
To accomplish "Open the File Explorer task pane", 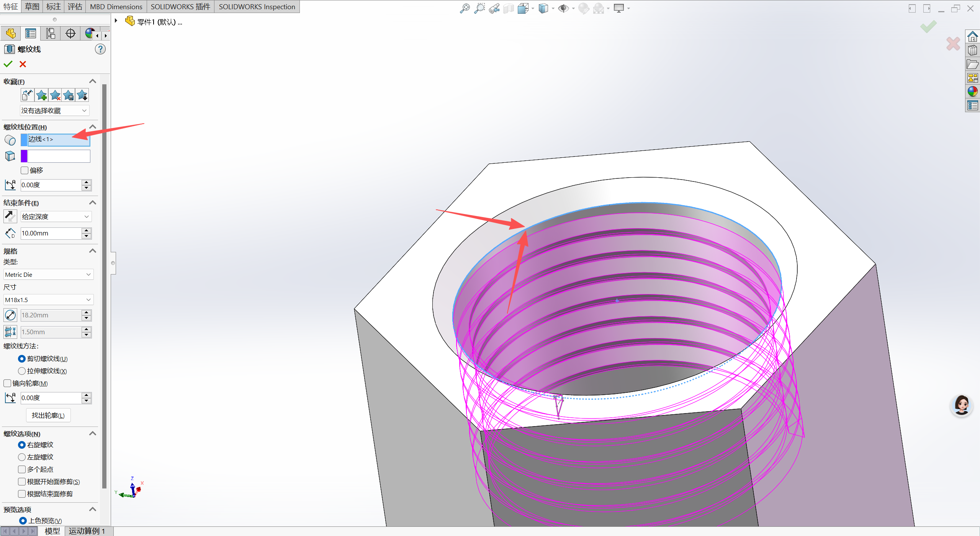I will 972,64.
